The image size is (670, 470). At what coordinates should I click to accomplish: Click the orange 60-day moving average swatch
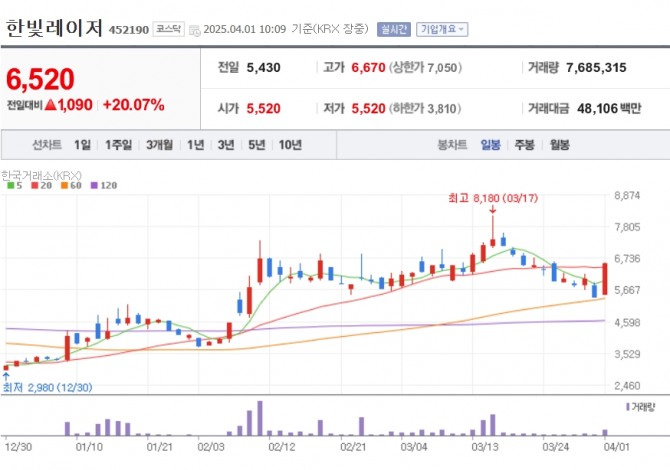click(x=64, y=185)
